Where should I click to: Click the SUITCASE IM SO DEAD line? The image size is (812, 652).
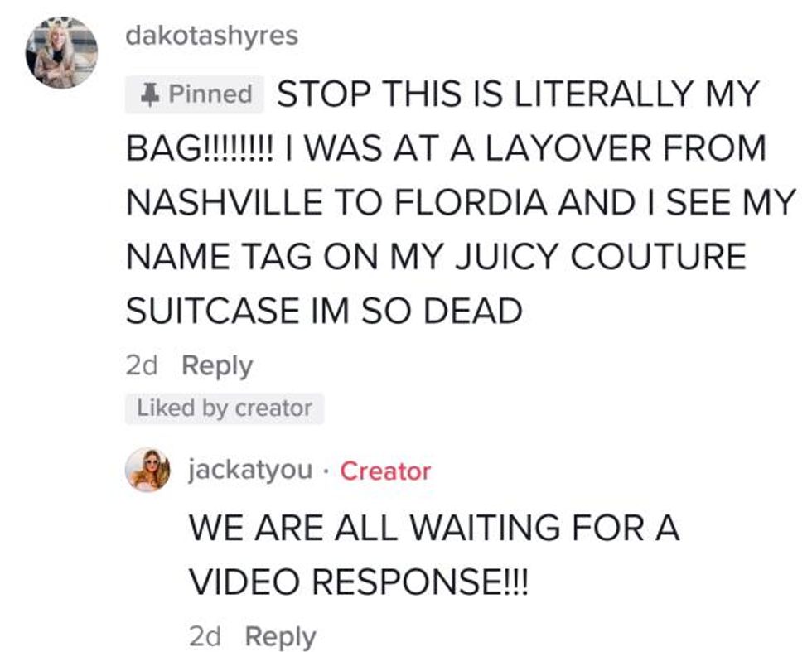[x=324, y=310]
